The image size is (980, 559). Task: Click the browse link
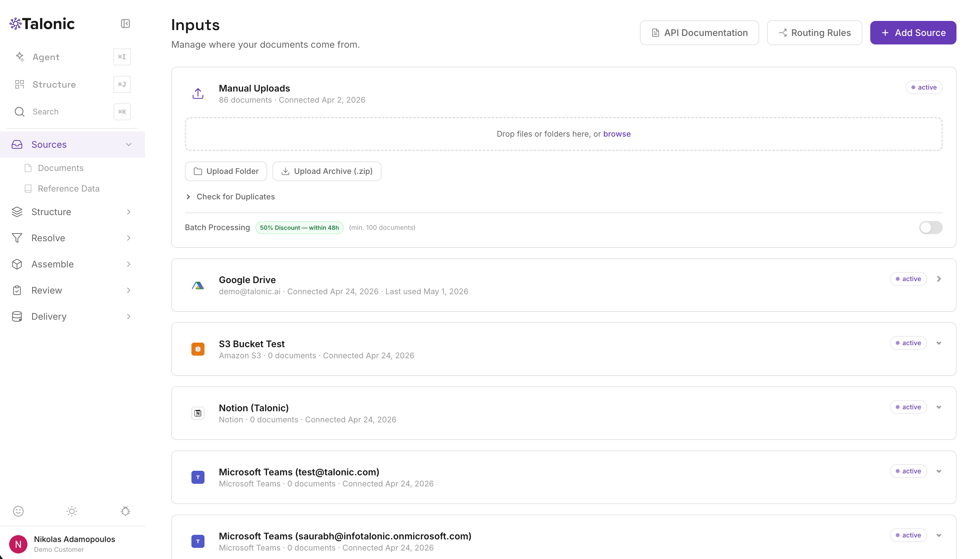[617, 134]
